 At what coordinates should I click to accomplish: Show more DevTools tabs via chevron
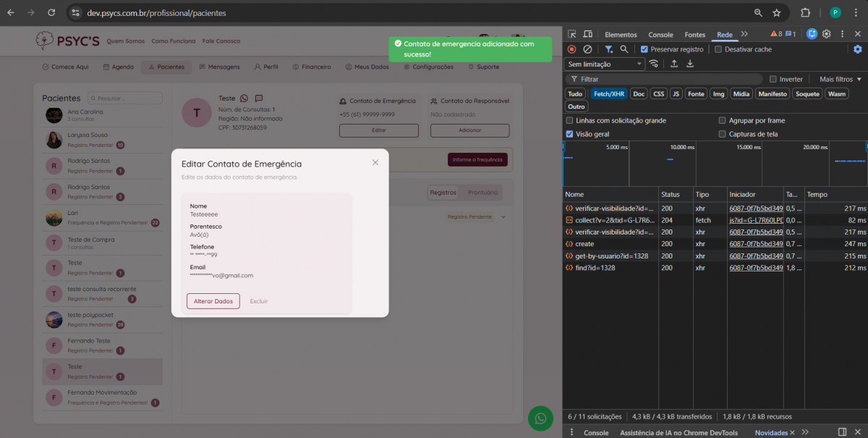pos(744,34)
